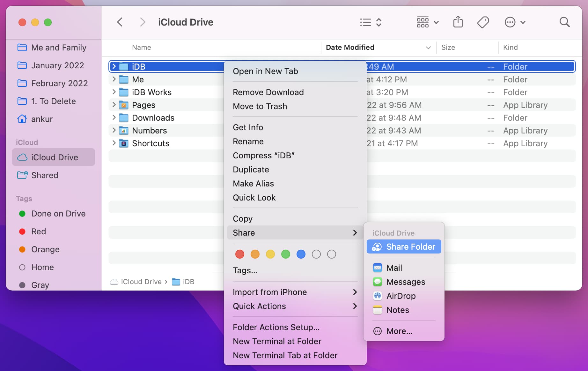Click the toolbar Share icon

tap(458, 22)
